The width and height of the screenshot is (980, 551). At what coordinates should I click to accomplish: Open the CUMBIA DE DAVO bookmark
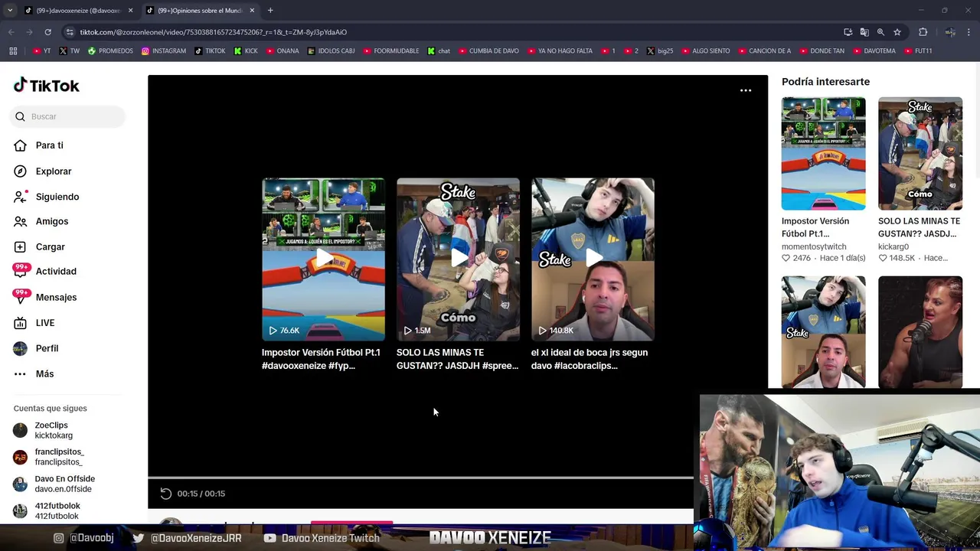coord(488,51)
